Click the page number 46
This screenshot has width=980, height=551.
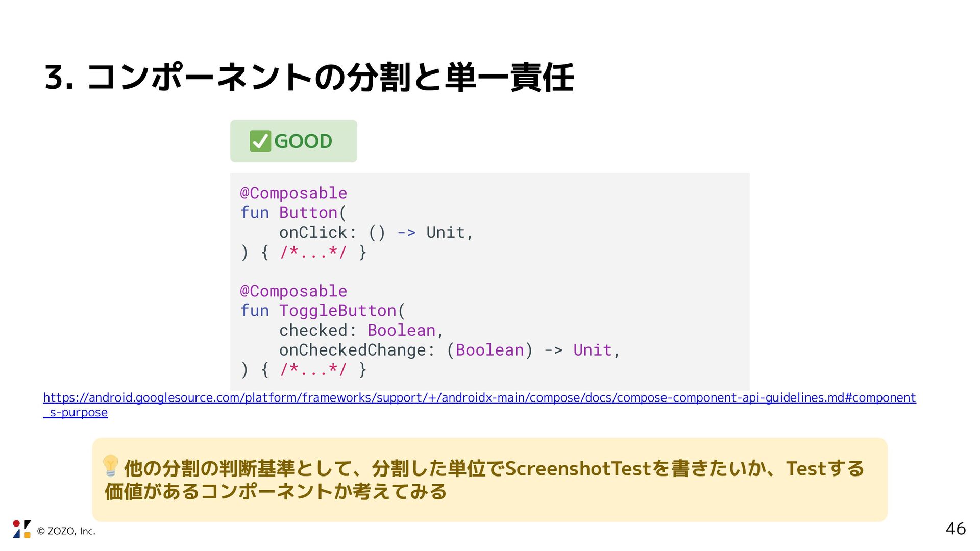(955, 529)
